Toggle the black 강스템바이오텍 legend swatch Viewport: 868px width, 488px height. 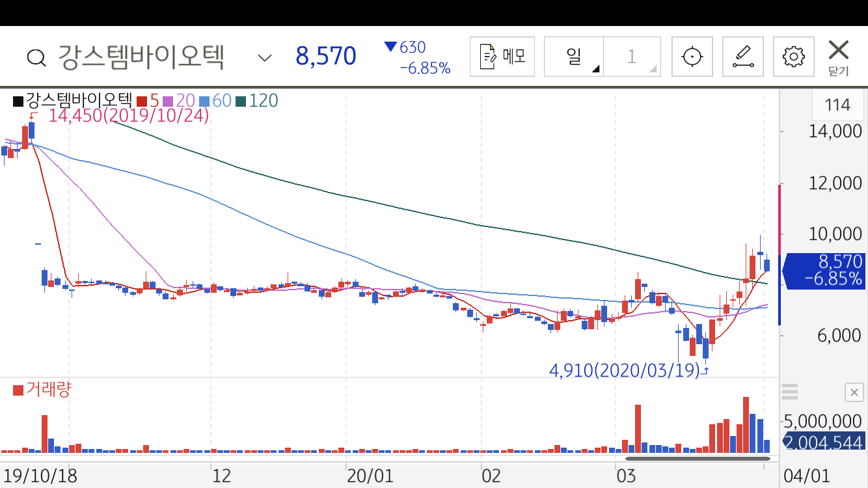pos(18,101)
